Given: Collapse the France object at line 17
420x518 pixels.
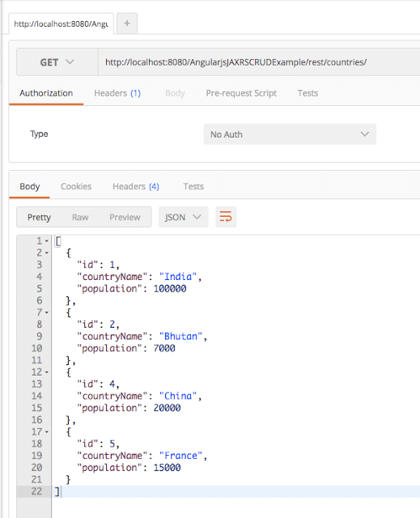Looking at the screenshot, I should point(47,431).
